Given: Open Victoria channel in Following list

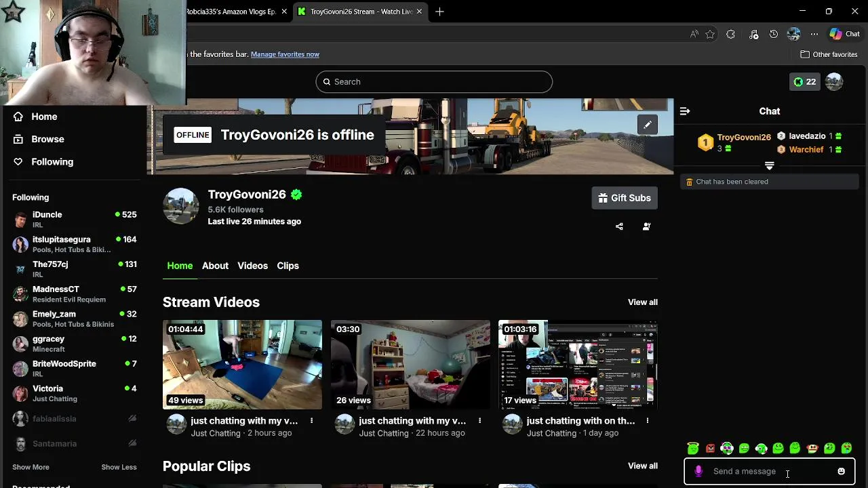Looking at the screenshot, I should (75, 393).
